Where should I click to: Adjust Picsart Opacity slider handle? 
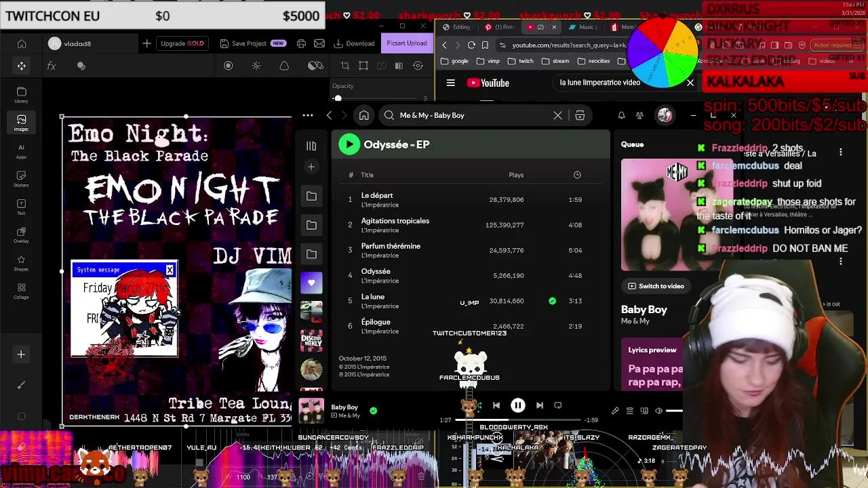pyautogui.click(x=338, y=98)
